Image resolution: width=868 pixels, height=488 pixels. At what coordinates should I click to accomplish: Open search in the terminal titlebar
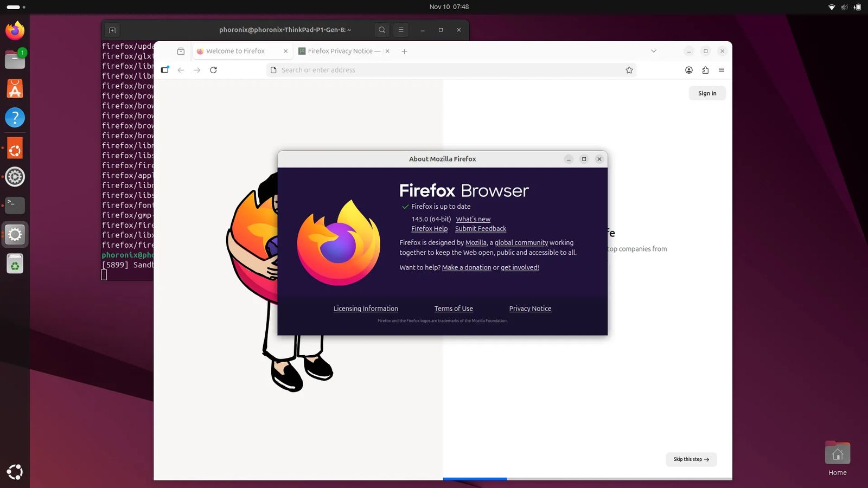click(x=382, y=30)
